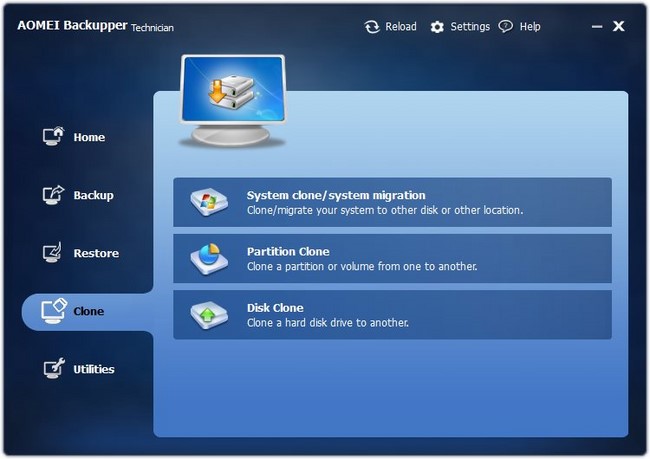Open the Utilities section label
Viewport: 650px width, 459px height.
pyautogui.click(x=94, y=370)
